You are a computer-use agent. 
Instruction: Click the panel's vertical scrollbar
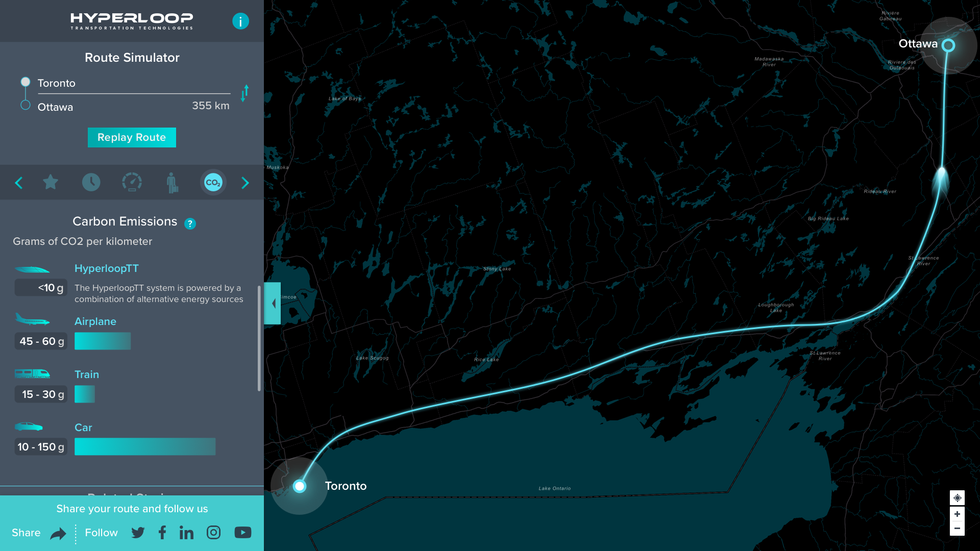259,338
